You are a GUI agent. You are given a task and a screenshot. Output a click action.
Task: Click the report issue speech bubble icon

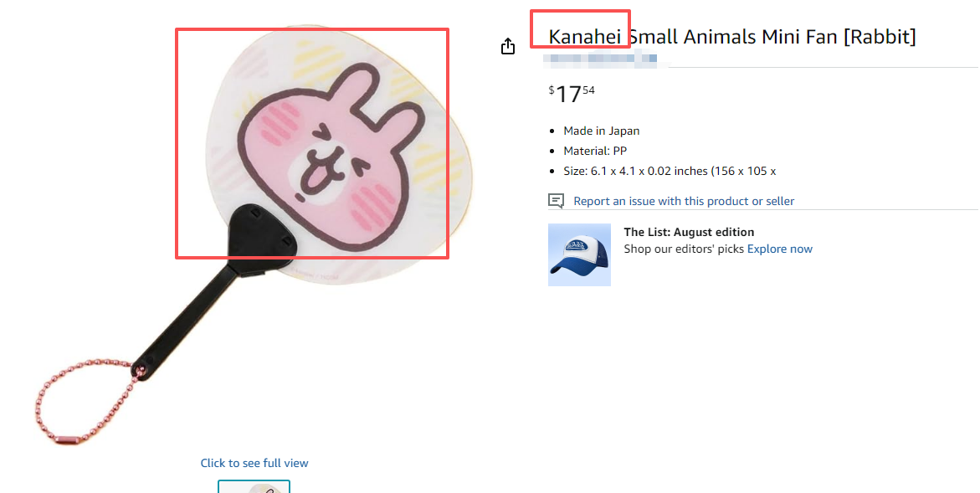[x=556, y=201]
